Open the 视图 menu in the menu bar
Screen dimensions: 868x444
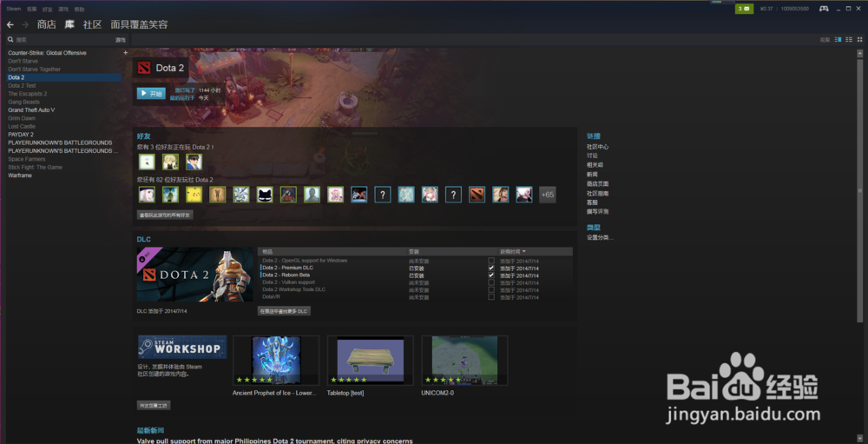click(x=31, y=9)
